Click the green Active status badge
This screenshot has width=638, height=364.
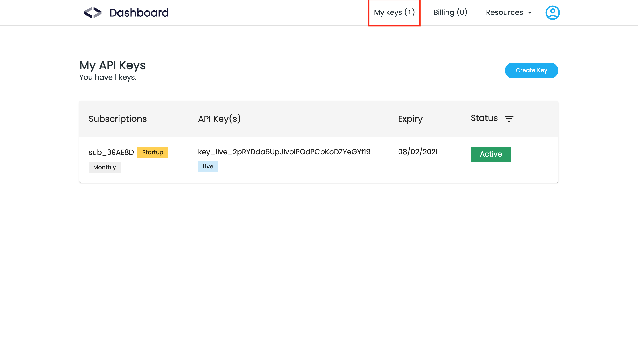[491, 154]
